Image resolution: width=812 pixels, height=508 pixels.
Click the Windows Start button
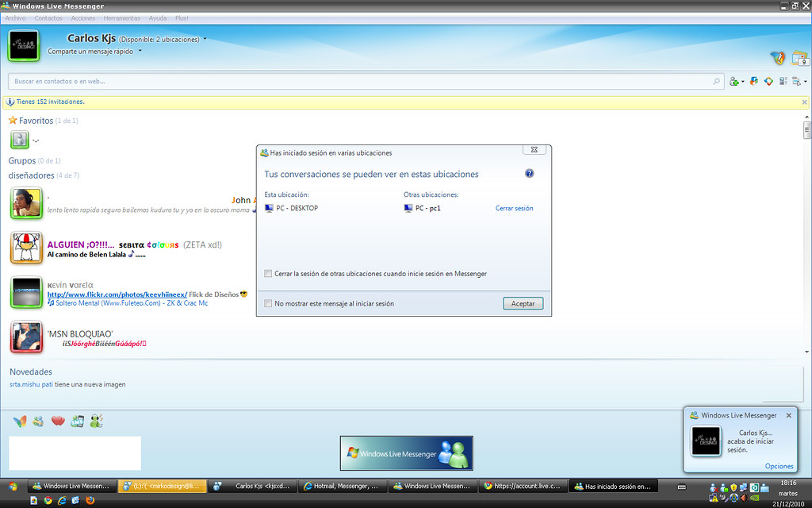[x=13, y=487]
